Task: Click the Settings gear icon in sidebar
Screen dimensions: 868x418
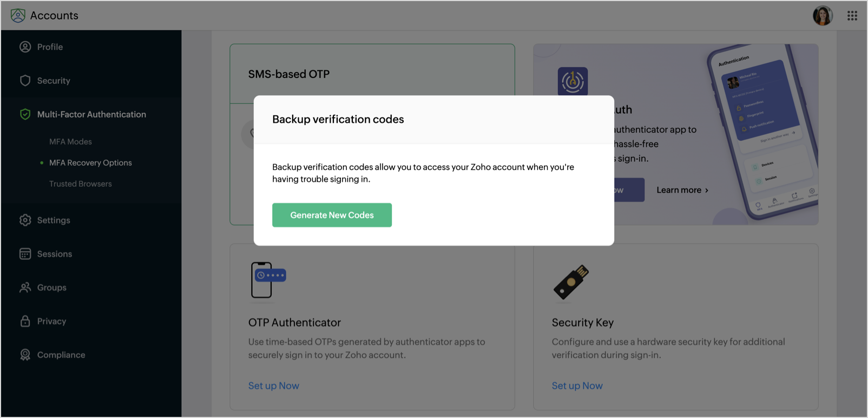Action: coord(25,220)
